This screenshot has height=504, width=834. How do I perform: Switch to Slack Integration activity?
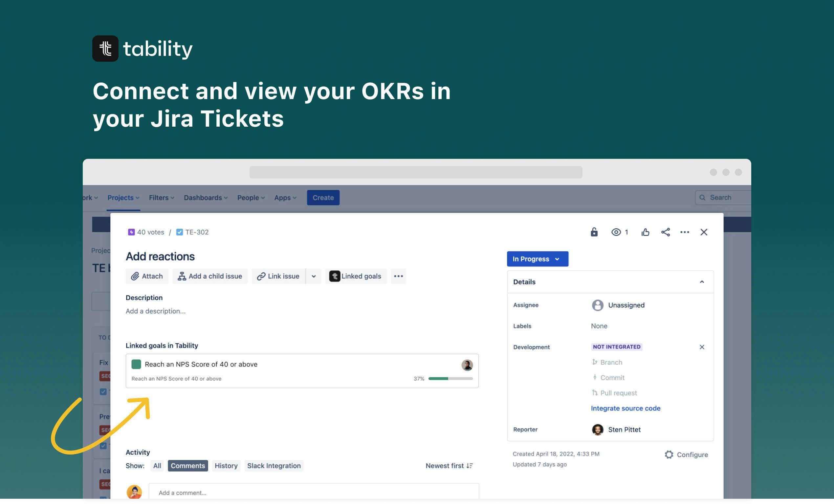point(274,465)
